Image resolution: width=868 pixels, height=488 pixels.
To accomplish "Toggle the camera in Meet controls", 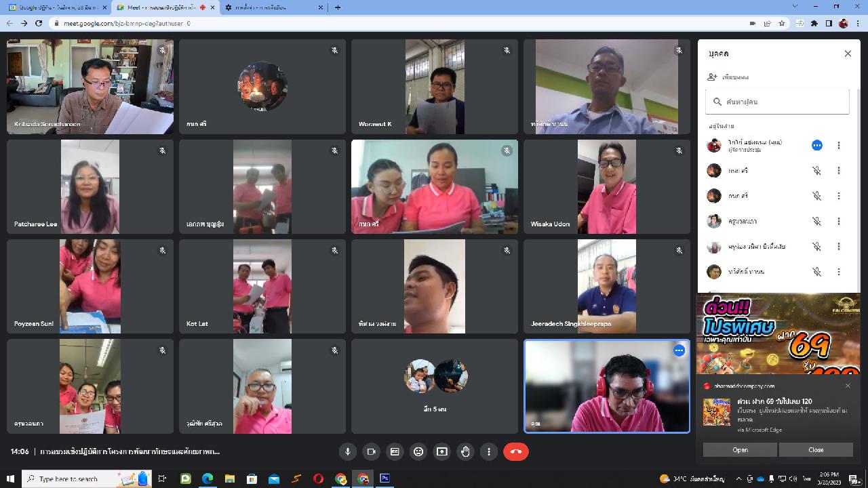I will (x=371, y=451).
